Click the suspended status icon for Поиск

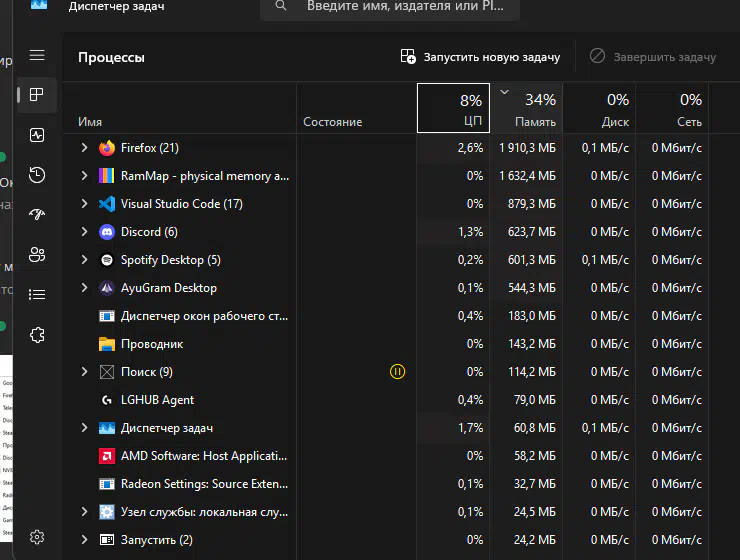397,372
